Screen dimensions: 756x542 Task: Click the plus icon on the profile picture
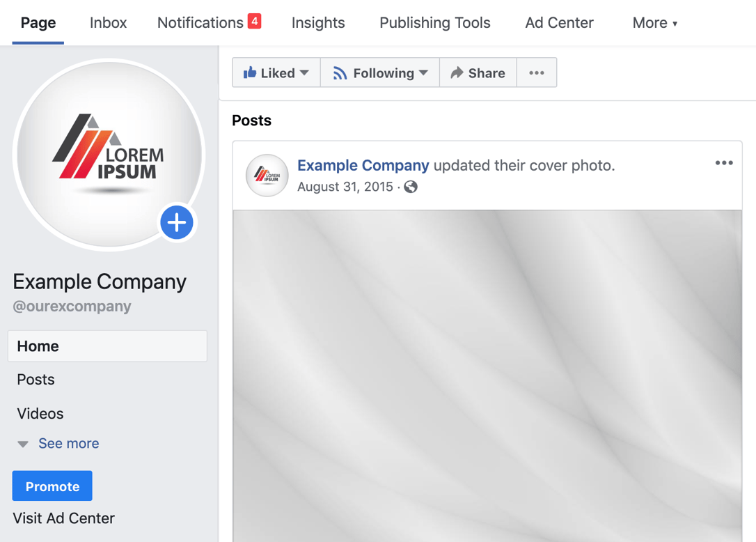[176, 222]
